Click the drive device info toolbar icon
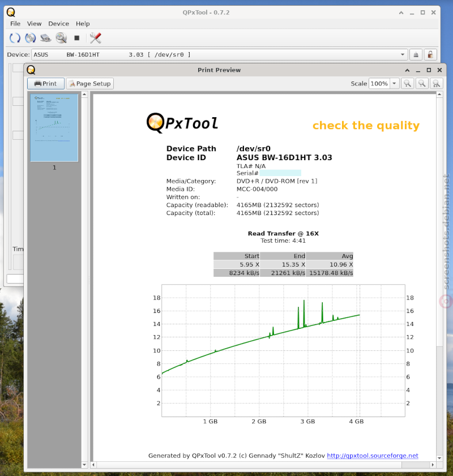The width and height of the screenshot is (453, 476). 45,38
